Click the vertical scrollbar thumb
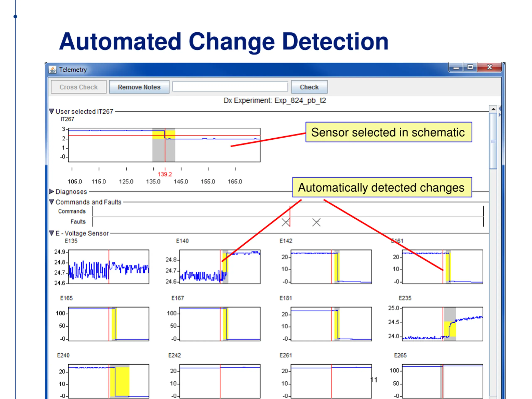Viewport: 532px width, 399px height. [493, 141]
